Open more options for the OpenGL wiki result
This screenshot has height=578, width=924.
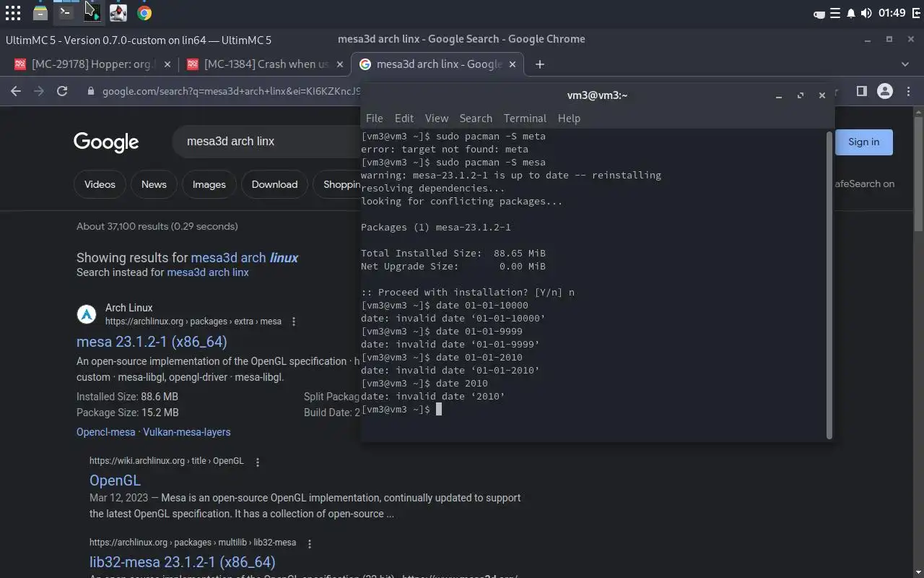pyautogui.click(x=258, y=462)
